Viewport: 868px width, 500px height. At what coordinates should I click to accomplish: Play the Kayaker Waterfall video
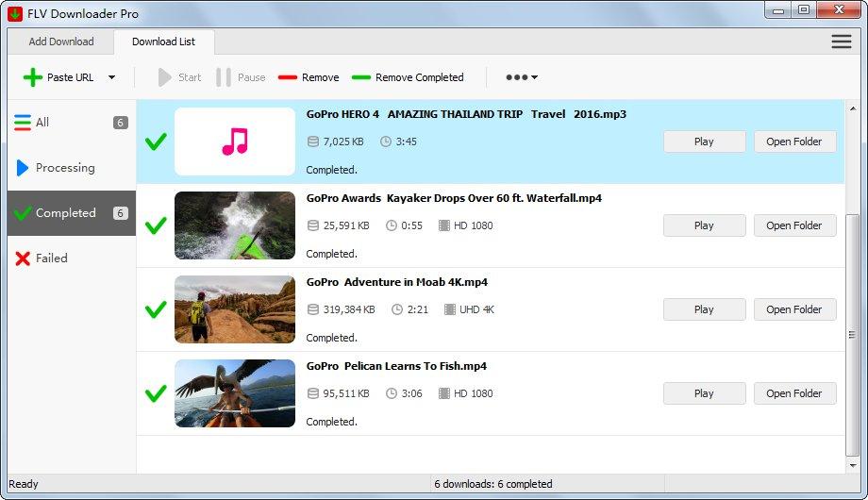click(704, 225)
